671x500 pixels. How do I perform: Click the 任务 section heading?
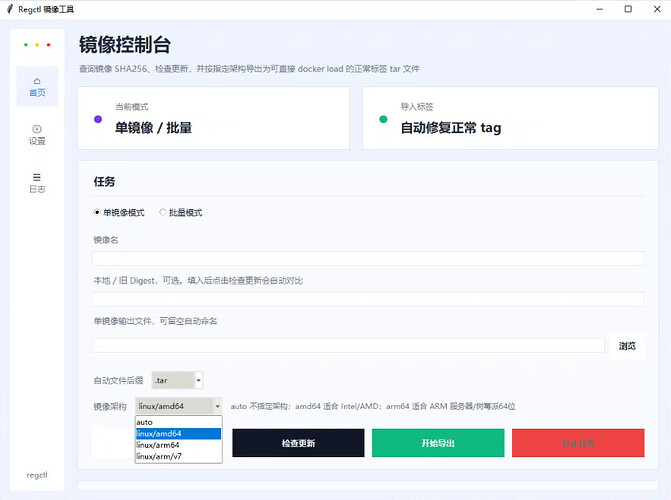click(104, 182)
